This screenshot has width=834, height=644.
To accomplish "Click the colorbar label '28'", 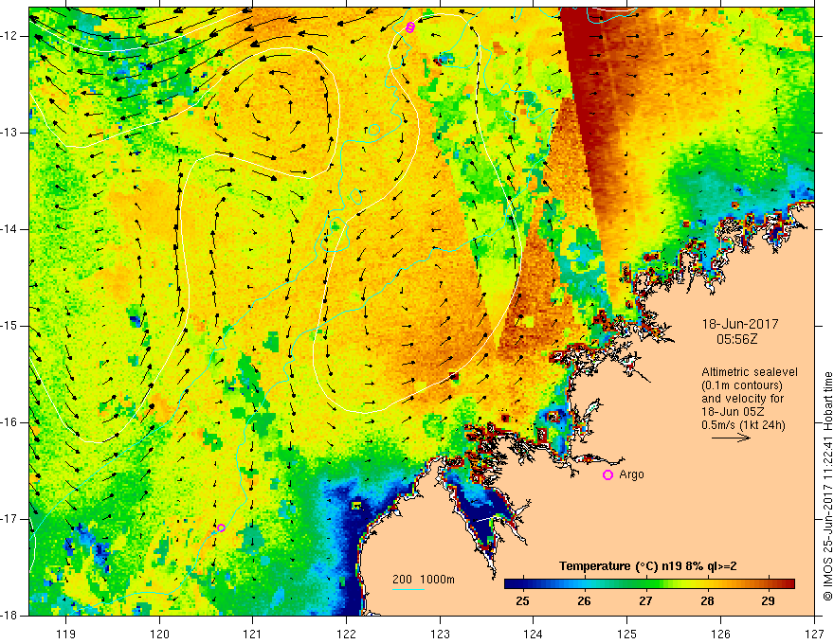I will [707, 601].
